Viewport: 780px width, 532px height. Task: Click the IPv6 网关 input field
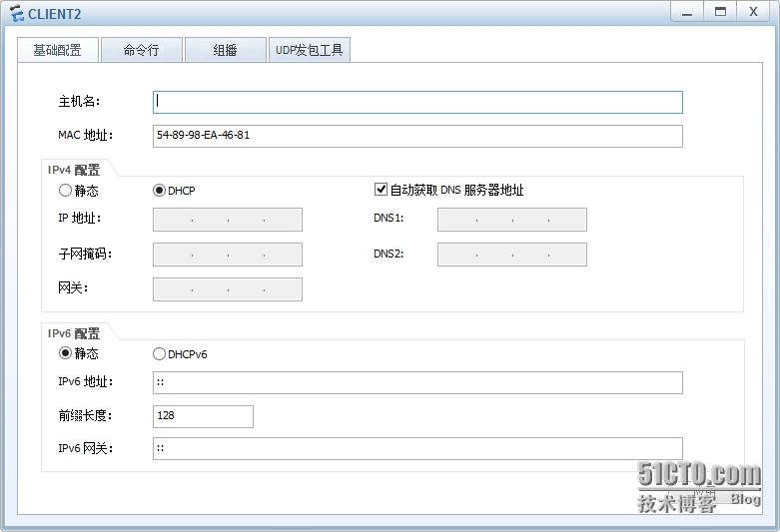click(417, 448)
